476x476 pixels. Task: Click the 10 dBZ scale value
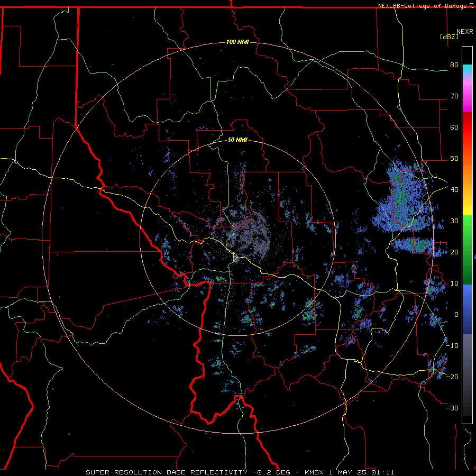pos(454,283)
